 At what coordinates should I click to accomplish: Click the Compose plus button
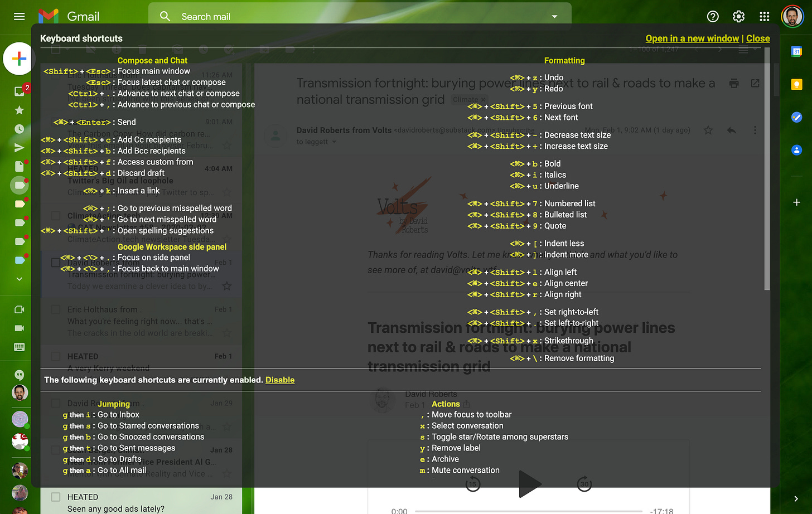(x=19, y=59)
